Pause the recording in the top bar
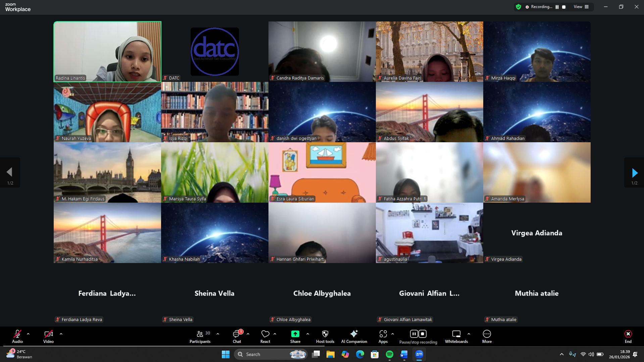The width and height of the screenshot is (644, 362). click(x=557, y=7)
